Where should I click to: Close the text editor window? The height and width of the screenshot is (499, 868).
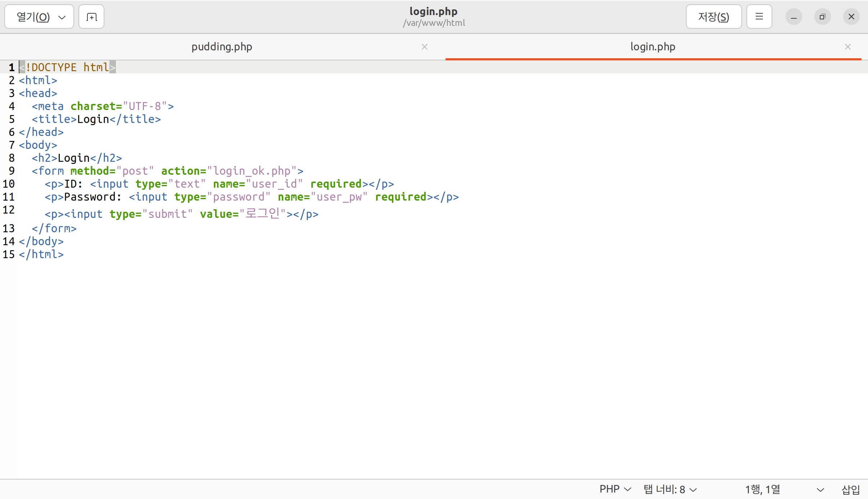(x=851, y=17)
